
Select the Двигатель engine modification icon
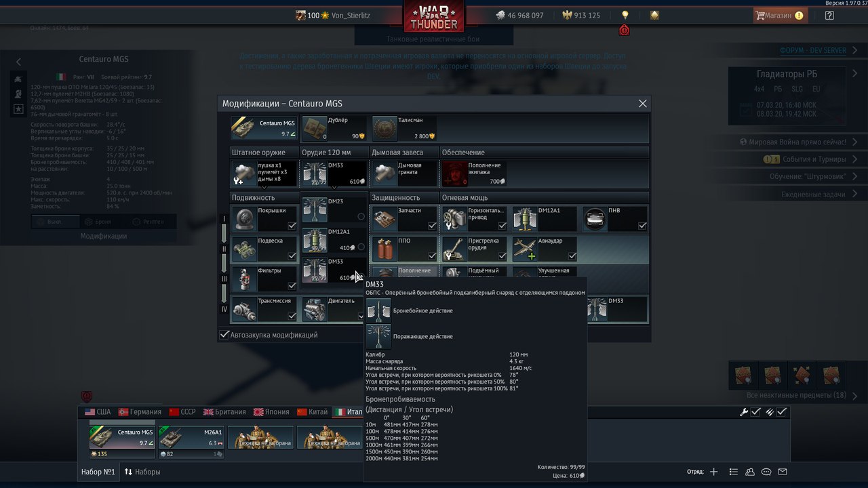click(314, 309)
